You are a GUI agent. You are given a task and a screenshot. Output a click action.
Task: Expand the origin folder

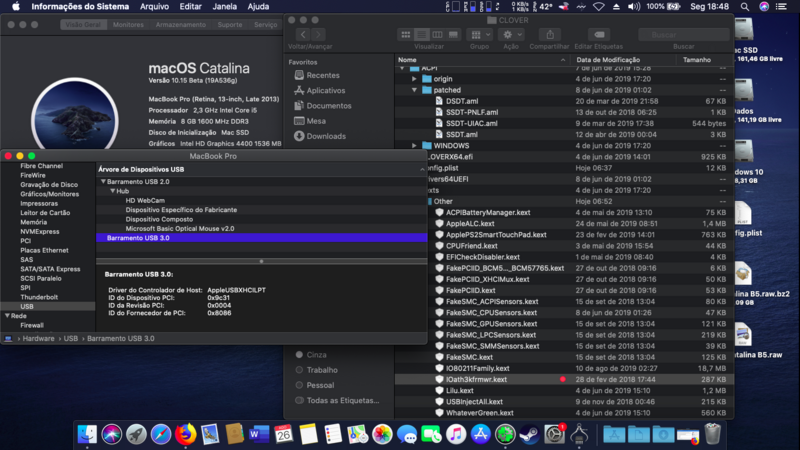click(x=414, y=79)
